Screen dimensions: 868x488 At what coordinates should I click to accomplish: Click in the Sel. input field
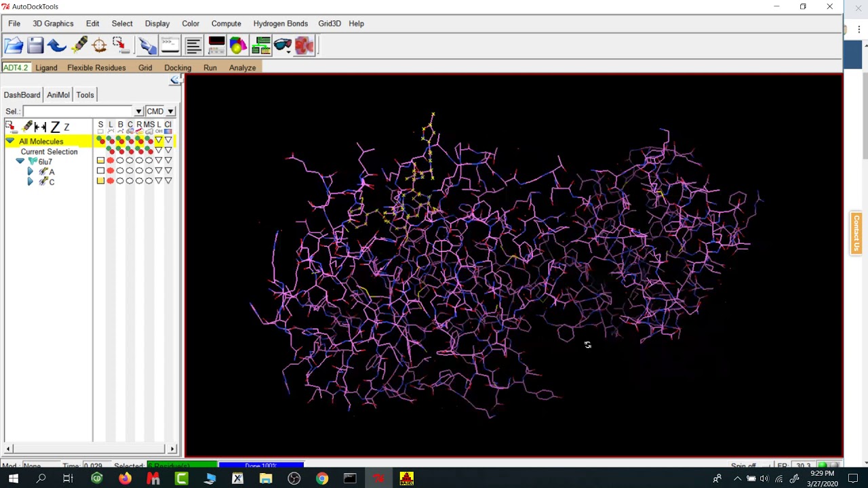click(x=79, y=111)
